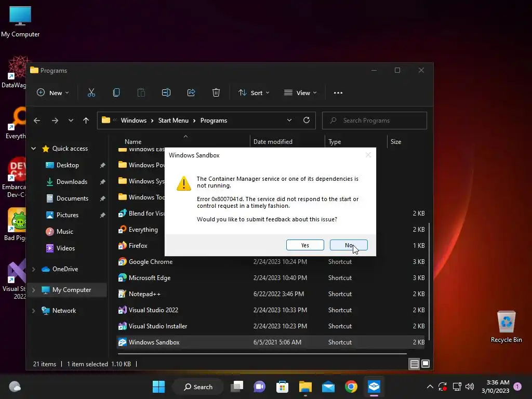Click the Windows Sandbox taskbar icon
This screenshot has width=532, height=399.
tap(374, 387)
